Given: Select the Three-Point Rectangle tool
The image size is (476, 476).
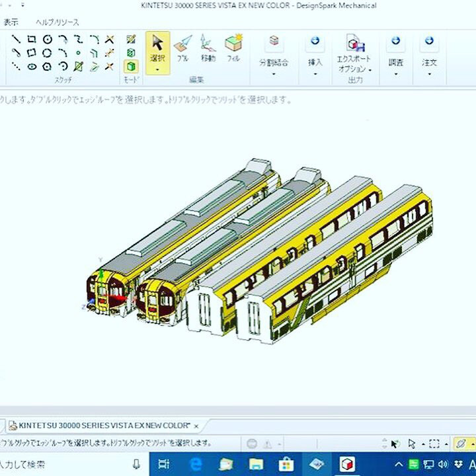Looking at the screenshot, I should tap(32, 53).
